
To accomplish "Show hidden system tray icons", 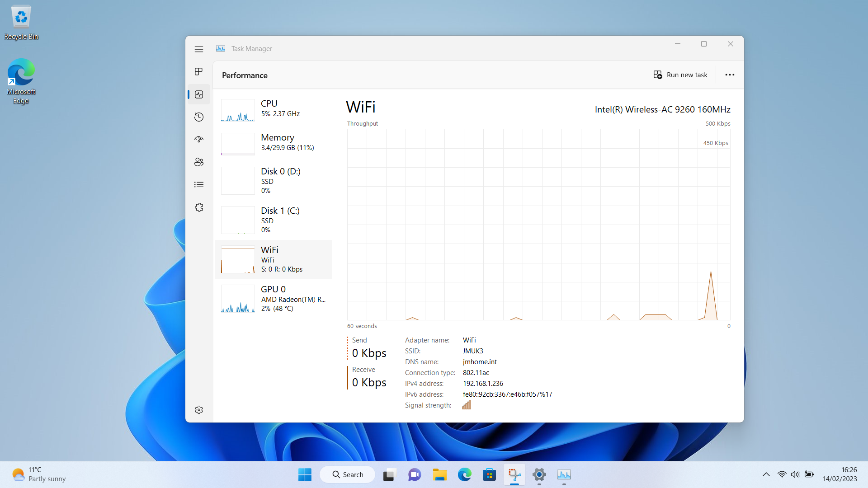I will (x=766, y=474).
